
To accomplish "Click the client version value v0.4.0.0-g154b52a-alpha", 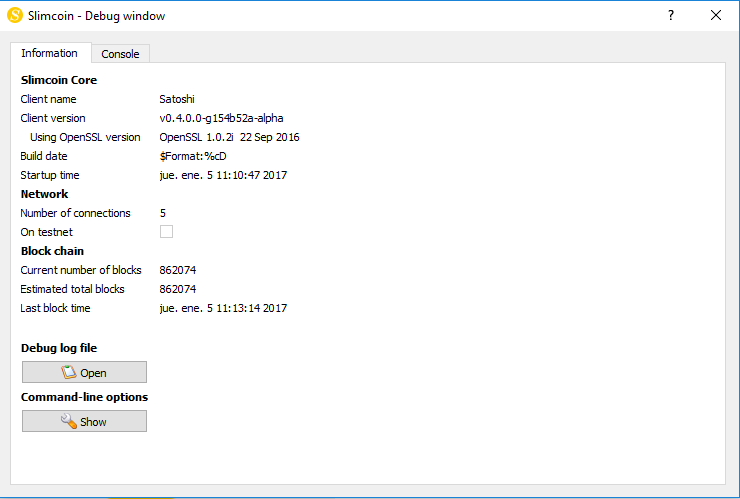I will pos(221,118).
